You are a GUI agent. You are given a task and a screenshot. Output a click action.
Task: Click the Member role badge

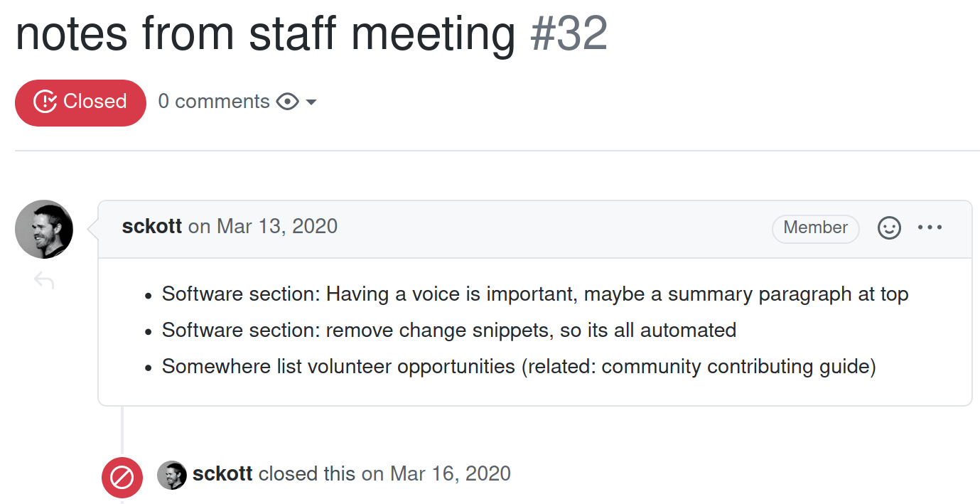pos(815,228)
